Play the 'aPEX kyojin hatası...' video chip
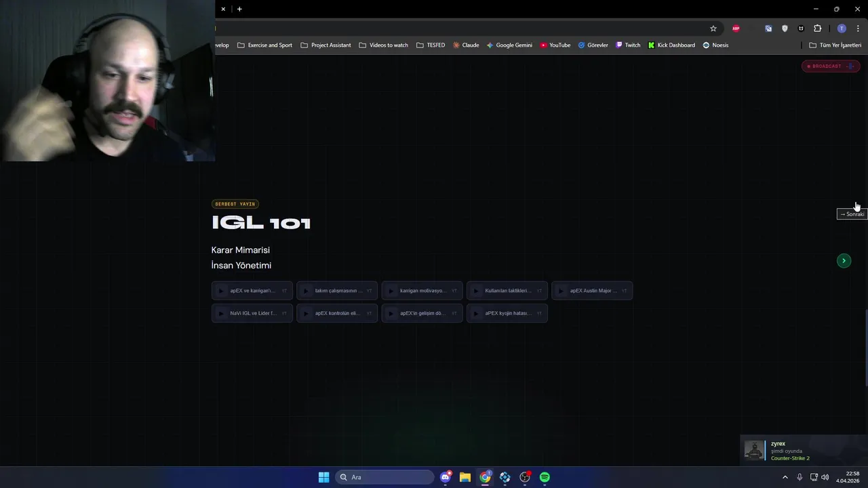Image resolution: width=868 pixels, height=488 pixels. tap(507, 313)
